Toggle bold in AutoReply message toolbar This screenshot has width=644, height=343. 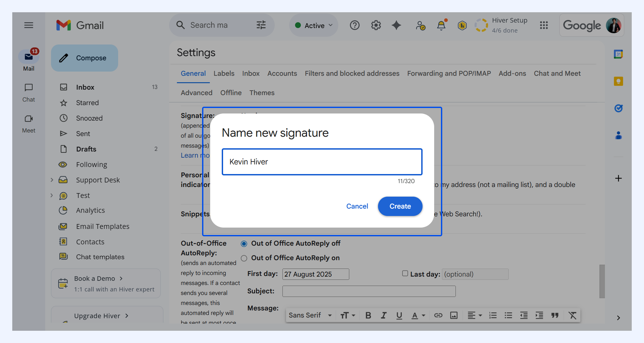[x=368, y=315]
